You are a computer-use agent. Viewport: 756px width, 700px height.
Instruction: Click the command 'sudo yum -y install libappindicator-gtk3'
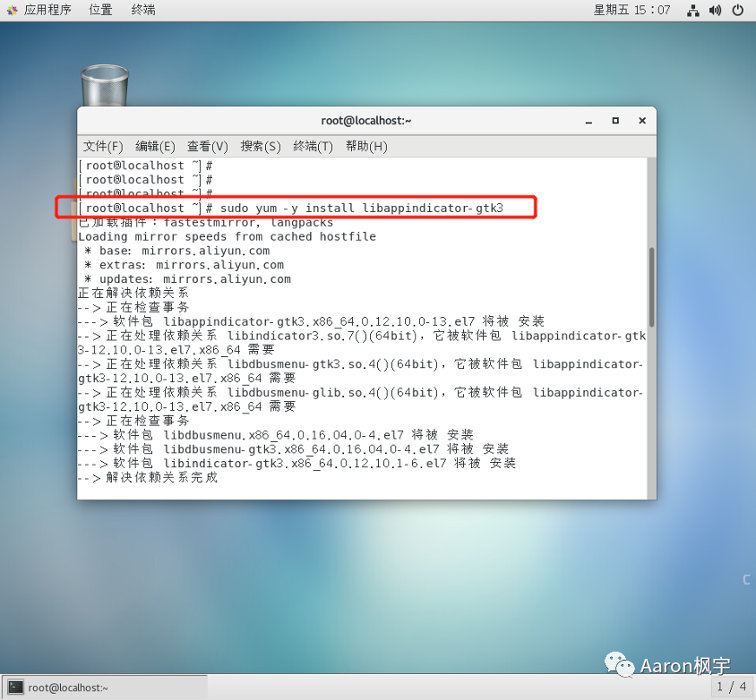(x=362, y=209)
